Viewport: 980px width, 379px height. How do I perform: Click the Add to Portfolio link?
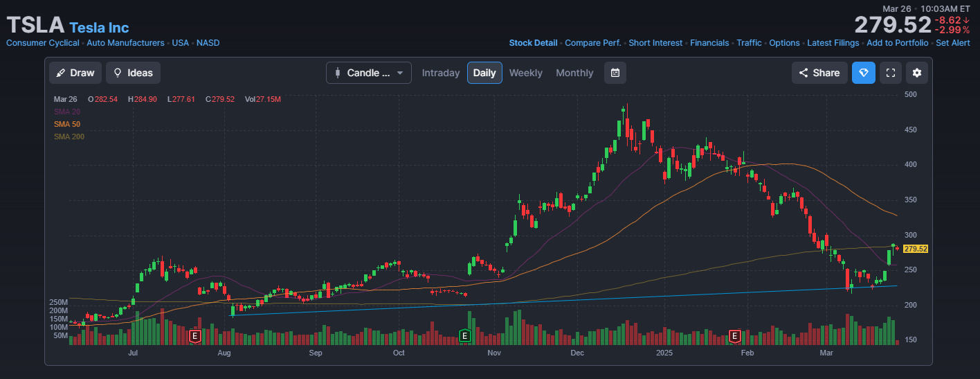(898, 43)
